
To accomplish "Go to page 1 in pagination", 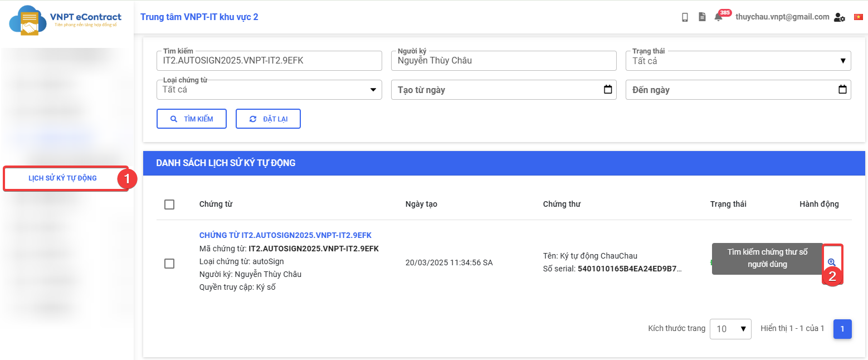I will (x=842, y=329).
